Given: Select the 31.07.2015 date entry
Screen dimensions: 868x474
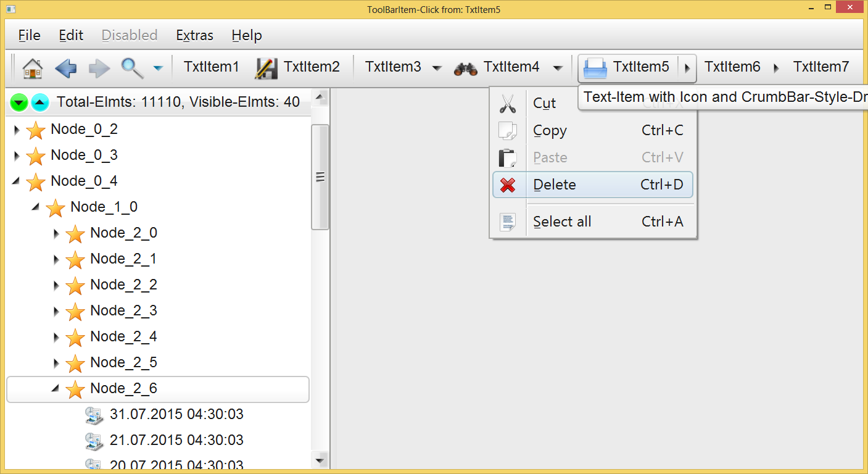Looking at the screenshot, I should 177,415.
